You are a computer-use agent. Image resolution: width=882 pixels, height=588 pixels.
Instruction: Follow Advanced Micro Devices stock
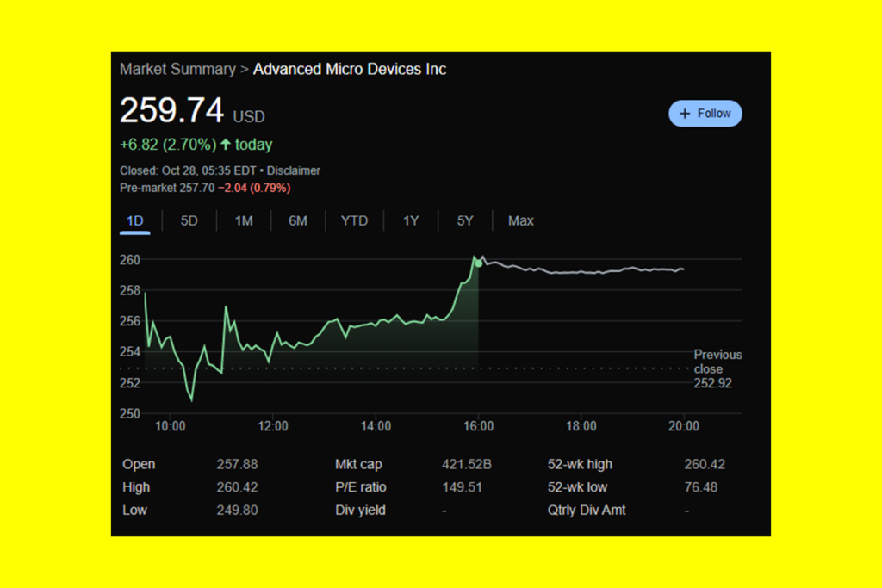705,113
